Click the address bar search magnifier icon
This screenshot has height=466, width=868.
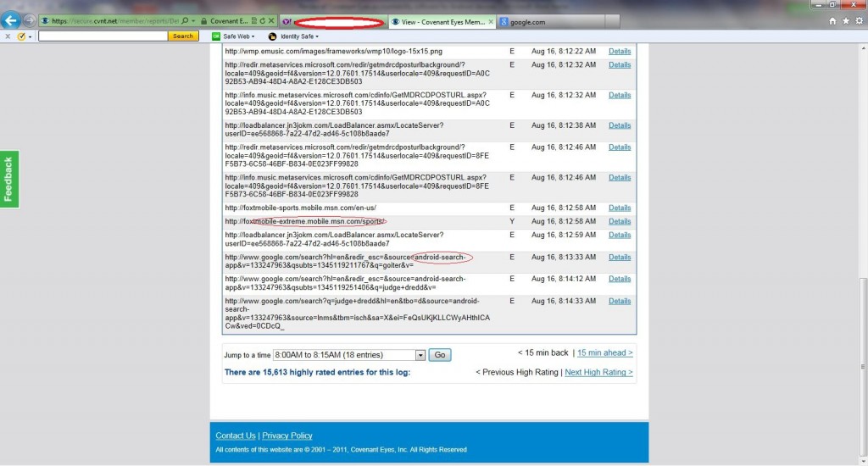[x=185, y=21]
